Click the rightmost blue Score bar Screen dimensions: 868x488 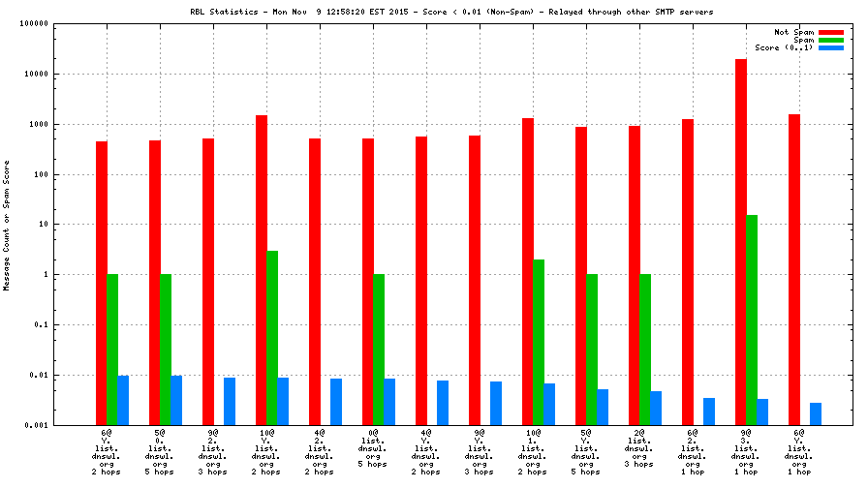[x=816, y=413]
